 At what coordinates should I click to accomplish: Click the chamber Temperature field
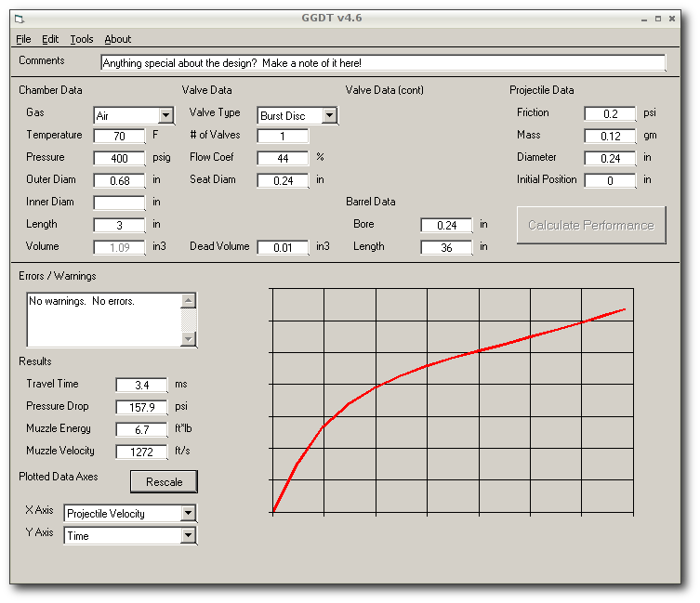click(119, 137)
